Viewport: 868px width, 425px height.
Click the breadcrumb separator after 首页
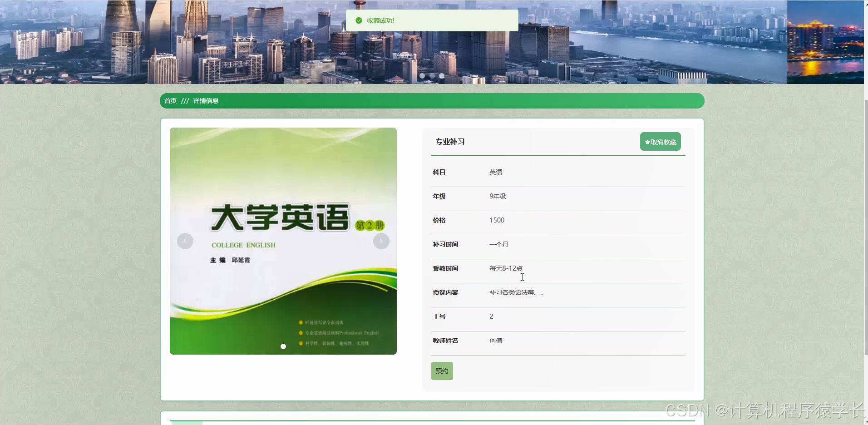pyautogui.click(x=184, y=101)
